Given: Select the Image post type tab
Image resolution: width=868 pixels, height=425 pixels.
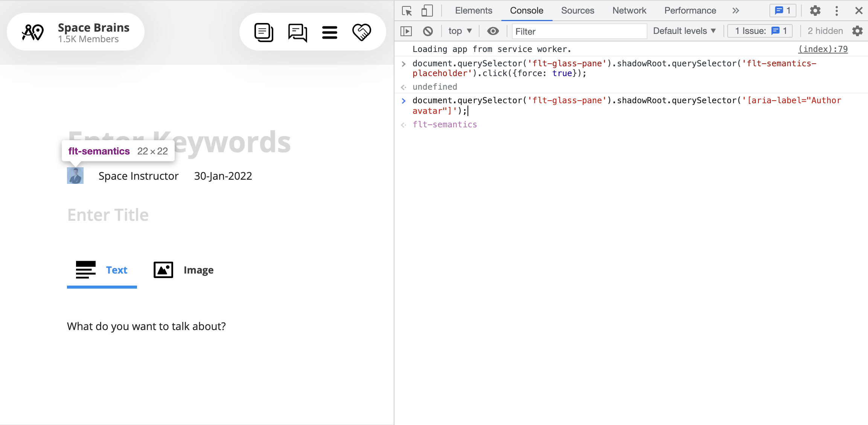Looking at the screenshot, I should tap(183, 270).
